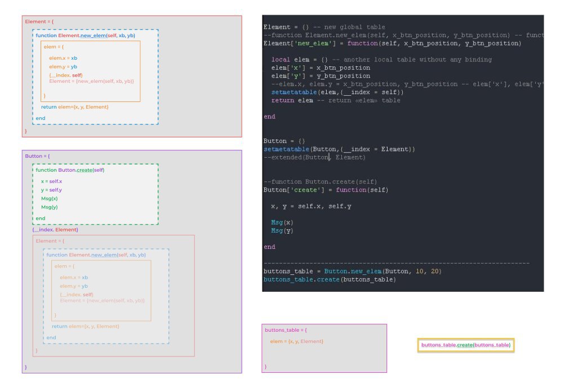569x392 pixels.
Task: Click faded 'return elem={x, y, Element}' inside Button box
Action: click(86, 326)
